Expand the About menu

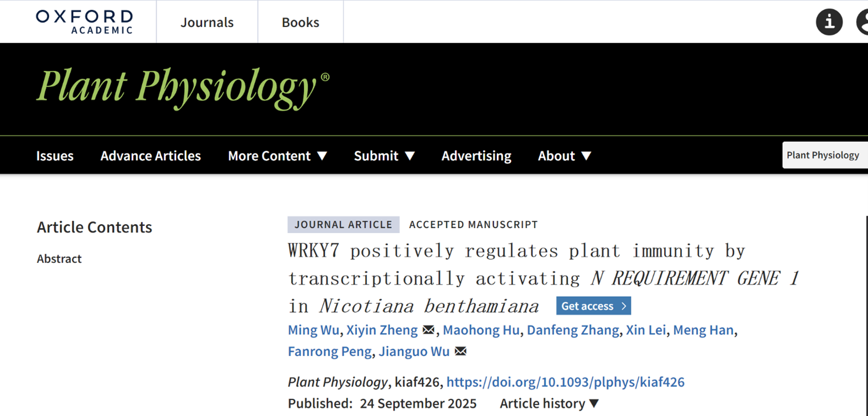(564, 156)
